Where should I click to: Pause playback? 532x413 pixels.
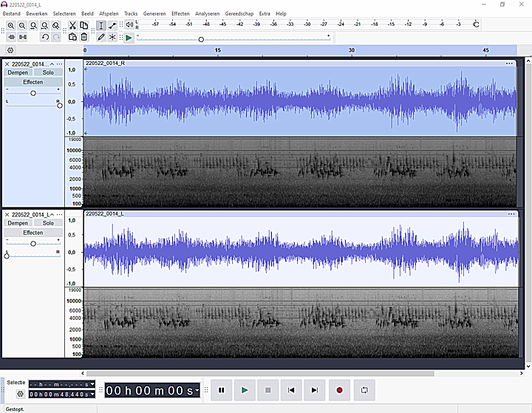[x=221, y=390]
